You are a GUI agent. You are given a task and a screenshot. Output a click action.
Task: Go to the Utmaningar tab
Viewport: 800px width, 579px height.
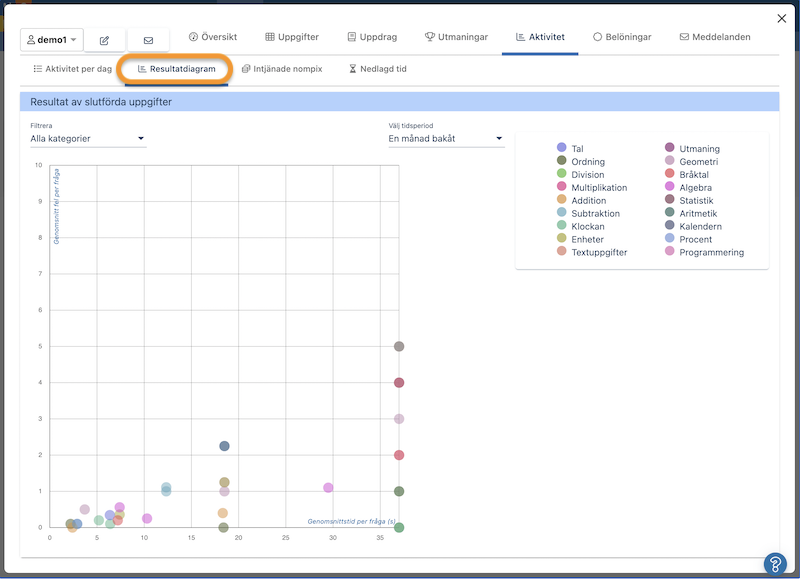point(456,37)
